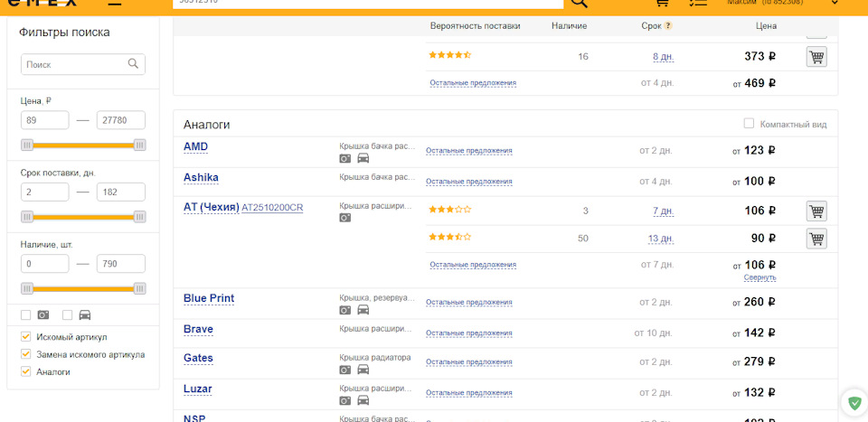868x422 pixels.
Task: Click minimum delivery days field showing 2
Action: [x=45, y=192]
